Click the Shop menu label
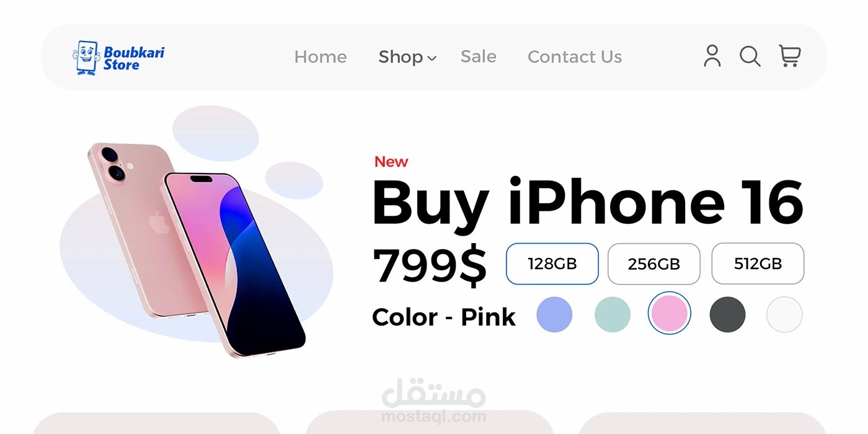 pos(401,57)
